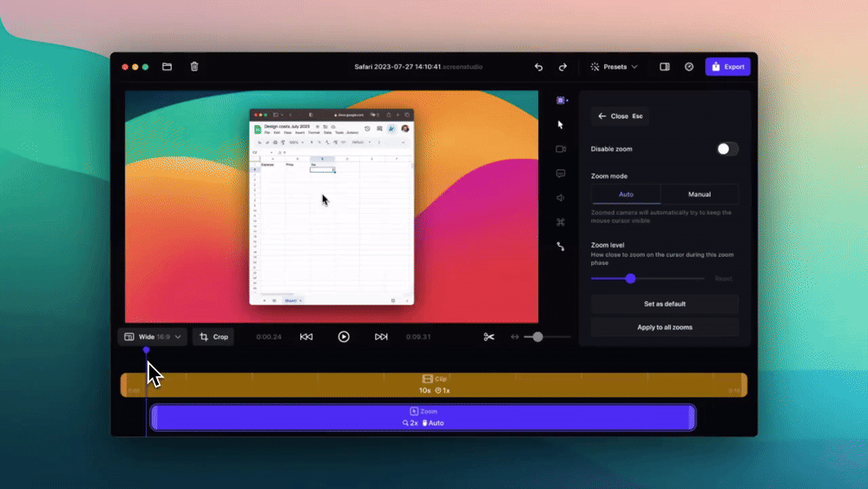Image resolution: width=868 pixels, height=489 pixels.
Task: Adjust the Zoom level slider handle
Action: pyautogui.click(x=630, y=279)
